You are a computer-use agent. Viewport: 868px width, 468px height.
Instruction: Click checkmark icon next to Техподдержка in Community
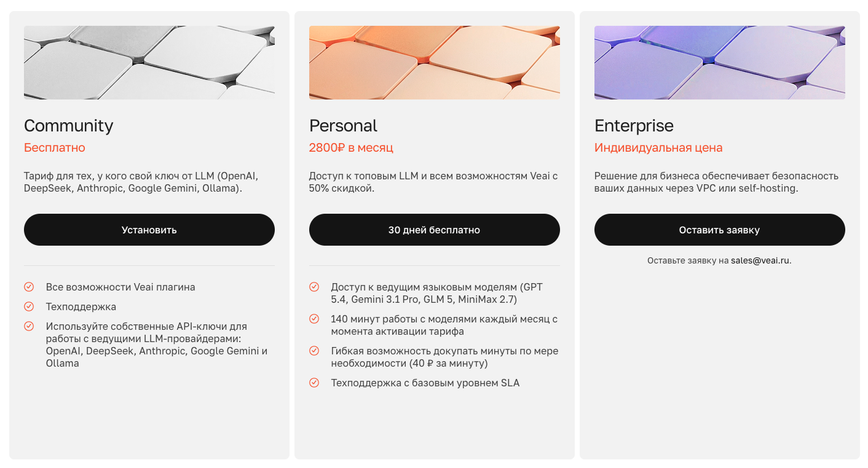[x=29, y=306]
